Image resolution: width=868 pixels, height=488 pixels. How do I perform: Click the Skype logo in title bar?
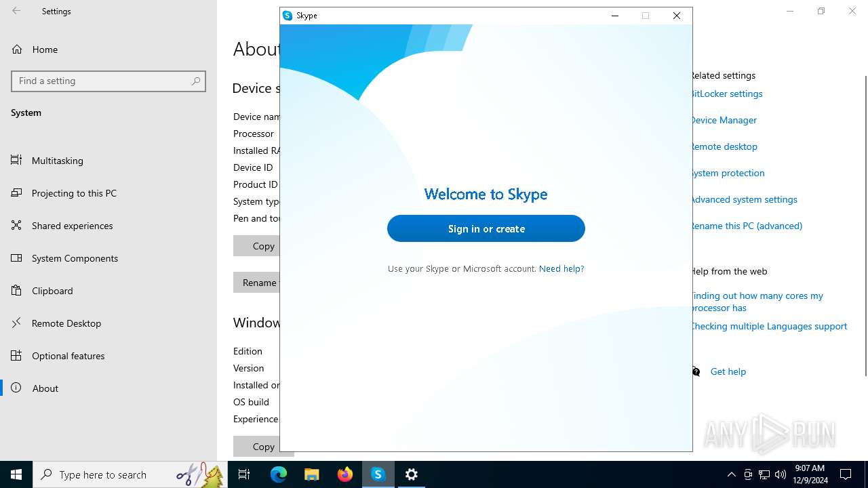(288, 16)
